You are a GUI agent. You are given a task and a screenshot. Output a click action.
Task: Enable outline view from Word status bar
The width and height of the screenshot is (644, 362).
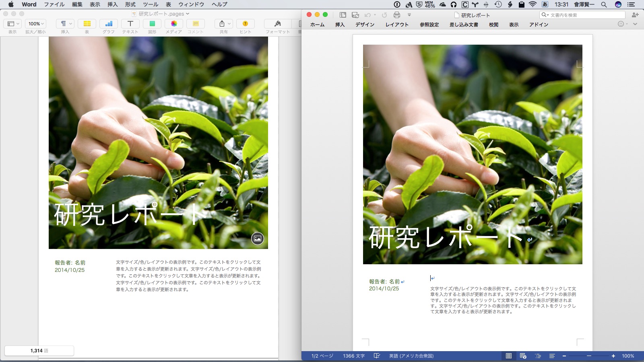[539, 356]
